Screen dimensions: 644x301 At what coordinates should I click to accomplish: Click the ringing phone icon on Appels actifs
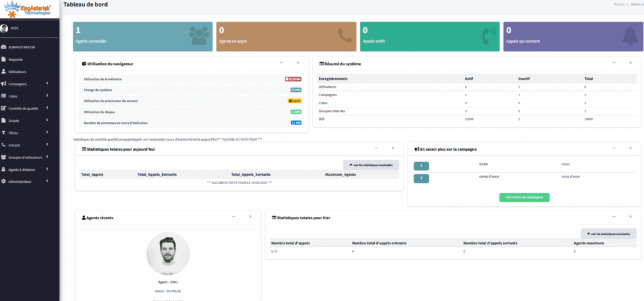[x=488, y=36]
